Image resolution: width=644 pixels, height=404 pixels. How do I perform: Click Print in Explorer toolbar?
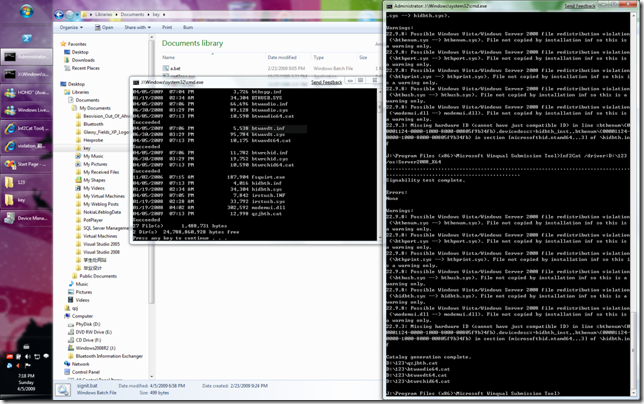(x=167, y=28)
